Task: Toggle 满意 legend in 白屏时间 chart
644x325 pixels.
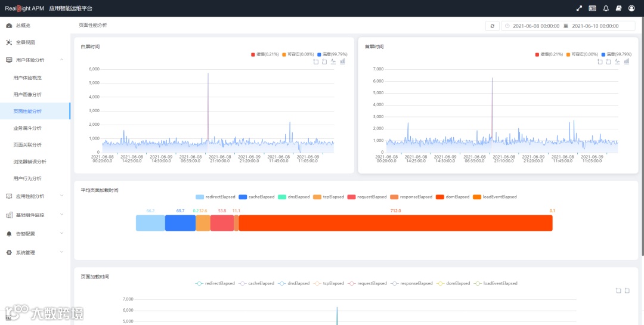Action: tap(332, 54)
